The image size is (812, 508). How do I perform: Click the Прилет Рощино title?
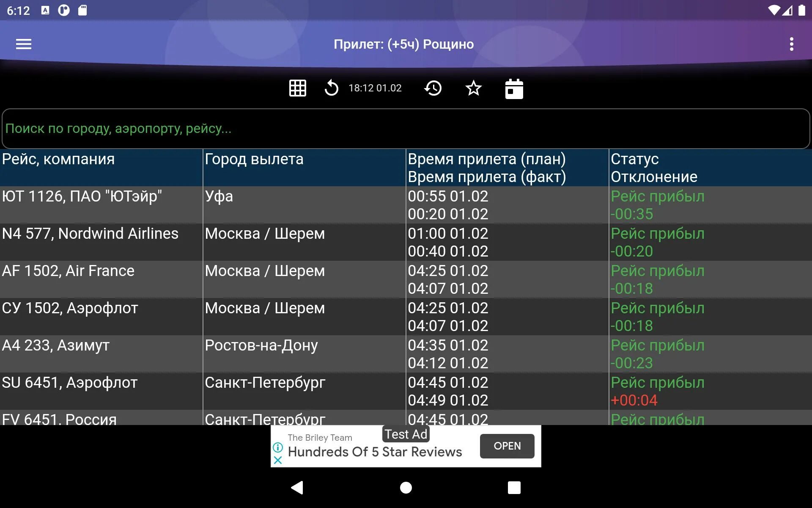point(403,44)
